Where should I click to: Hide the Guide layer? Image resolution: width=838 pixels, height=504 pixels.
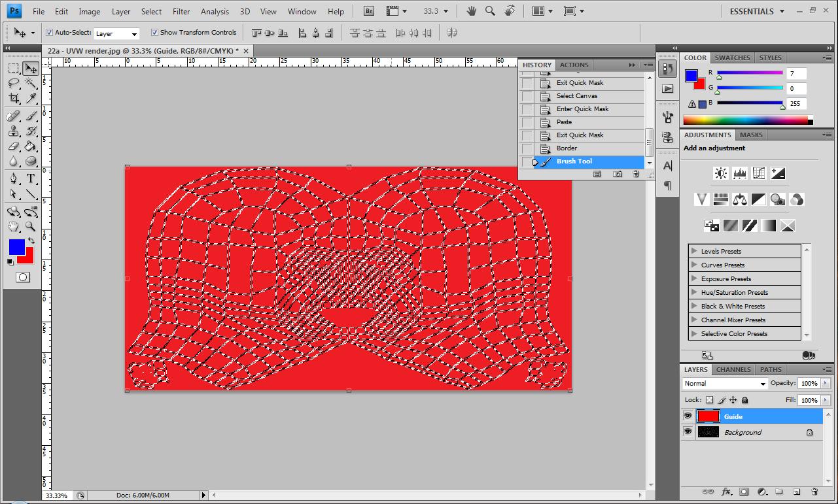(x=688, y=416)
